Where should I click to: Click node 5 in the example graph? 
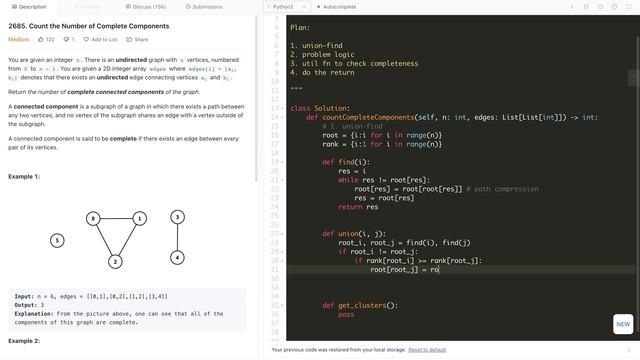tap(57, 240)
